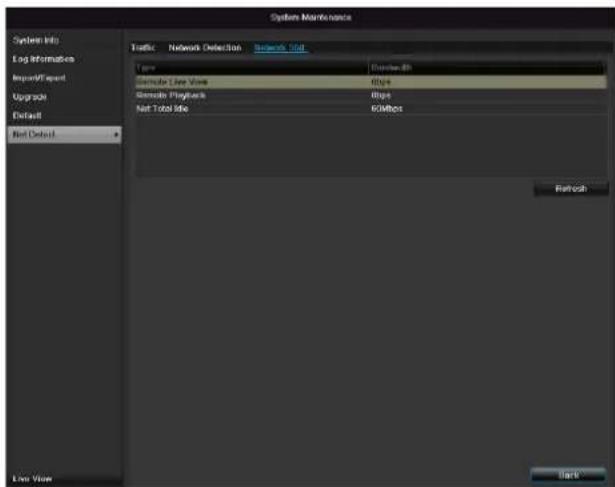Expand the Net Detect arrow
This screenshot has height=487, width=615.
(x=116, y=134)
